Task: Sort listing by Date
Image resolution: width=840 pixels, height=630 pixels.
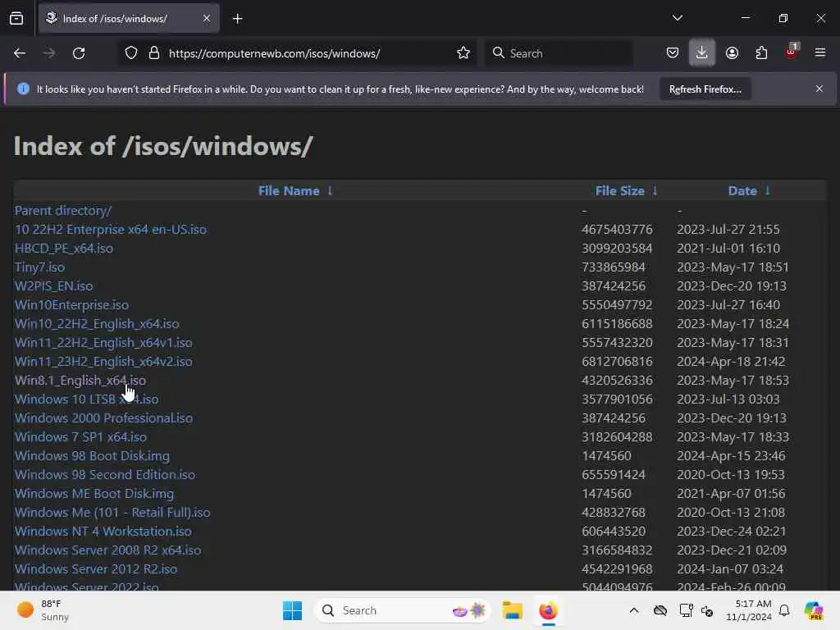Action: [742, 190]
